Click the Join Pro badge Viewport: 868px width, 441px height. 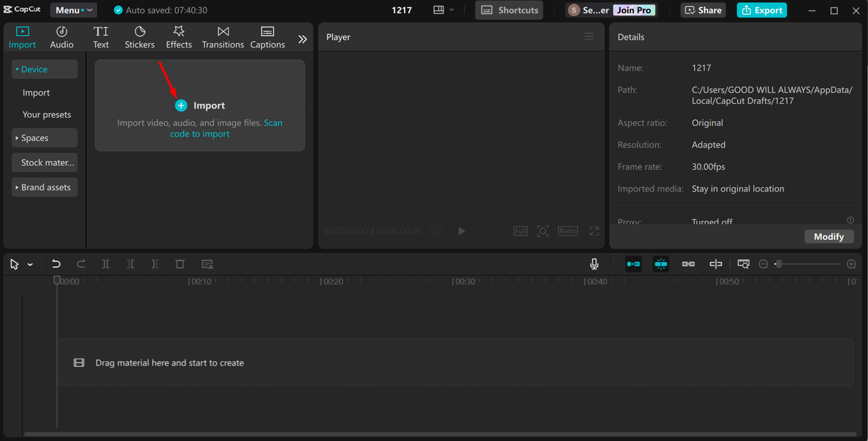635,10
